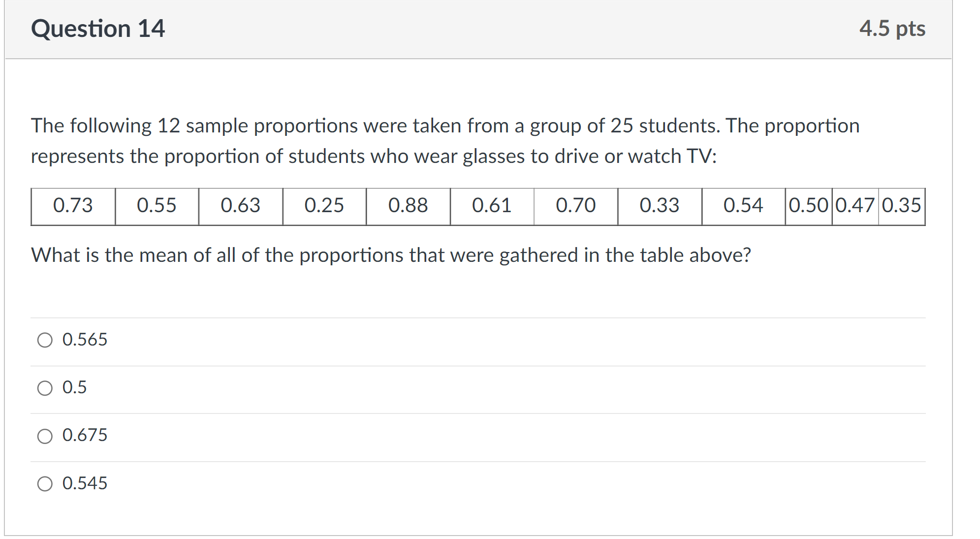Viewport: 980px width, 539px height.
Task: Choose the 0.5 radio button
Action: (45, 388)
